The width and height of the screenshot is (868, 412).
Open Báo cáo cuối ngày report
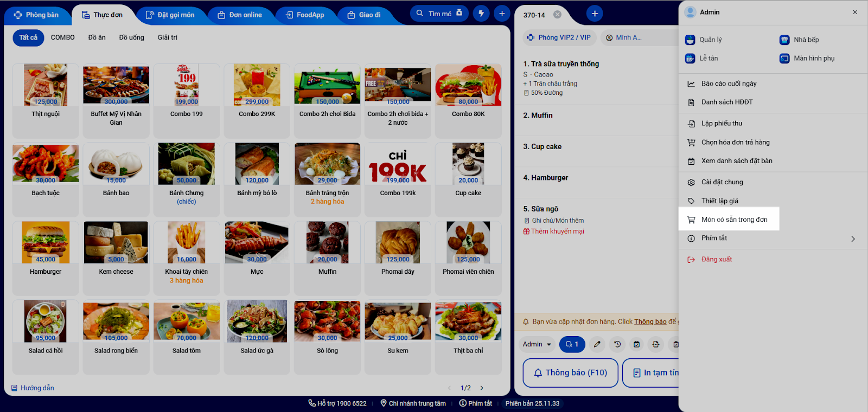click(729, 83)
